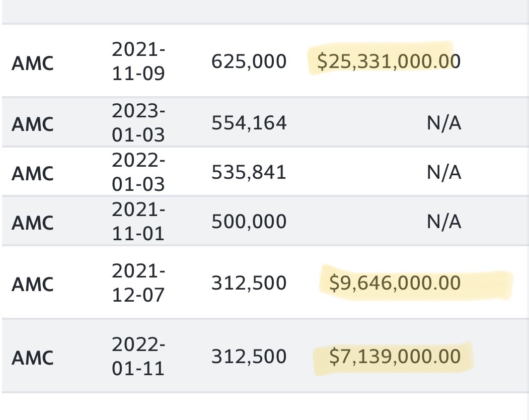This screenshot has width=529, height=420.
Task: Click the AMC ticker in the 2022-01-11 row
Action: coord(32,358)
